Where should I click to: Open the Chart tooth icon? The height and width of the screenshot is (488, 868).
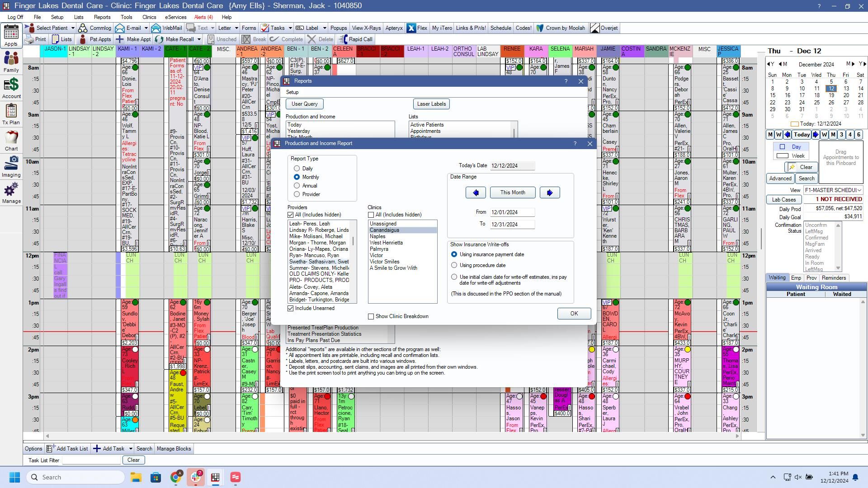coord(11,141)
